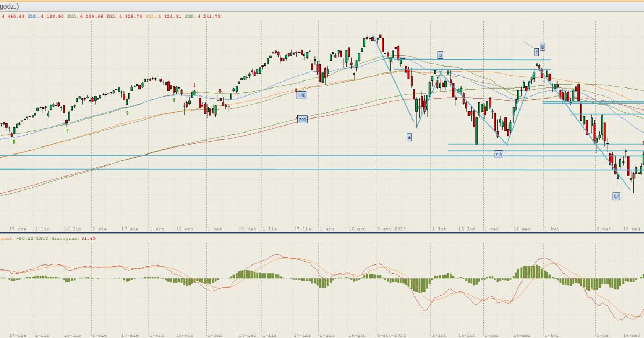644x338 pixels.
Task: Click the 100 moving average label
Action: tap(302, 95)
